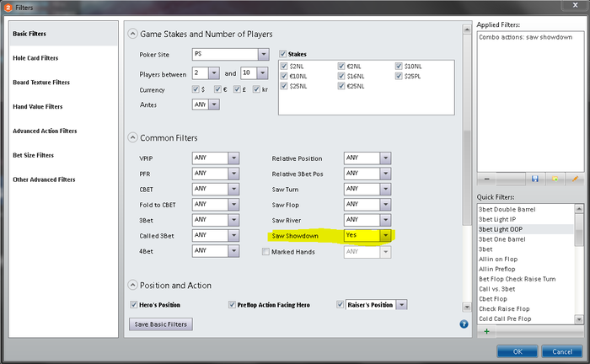590x364 pixels.
Task: Toggle the euro currency checkbox
Action: click(217, 89)
